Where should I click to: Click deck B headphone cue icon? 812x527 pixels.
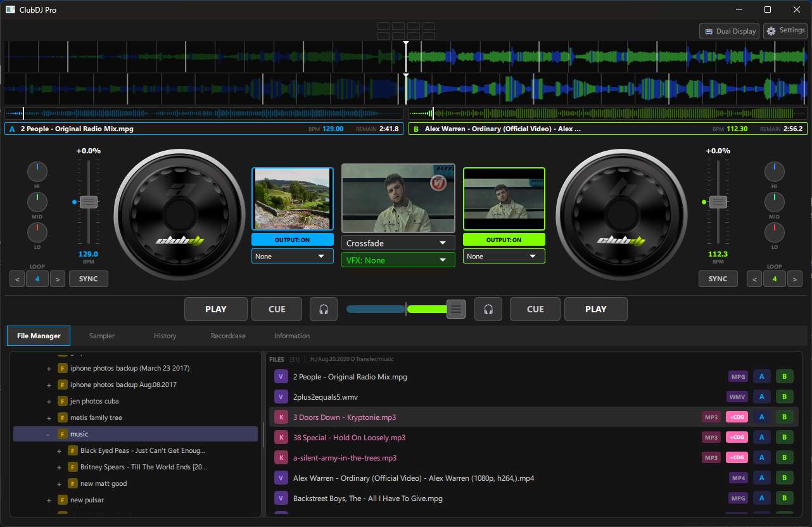488,309
